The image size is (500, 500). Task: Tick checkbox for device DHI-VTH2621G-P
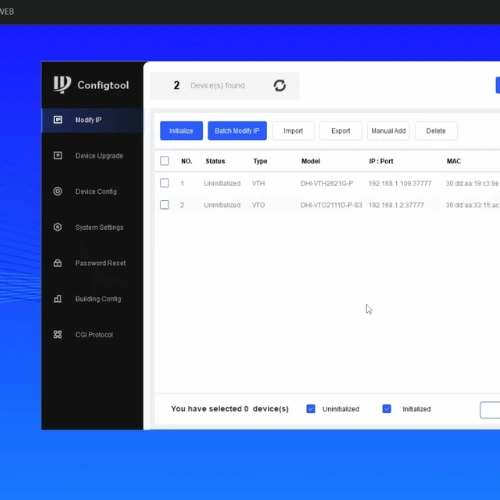click(x=164, y=183)
